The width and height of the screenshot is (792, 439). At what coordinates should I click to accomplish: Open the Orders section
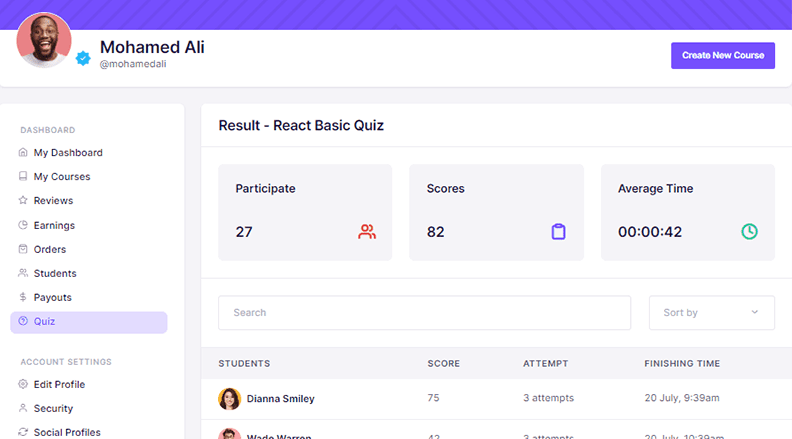click(50, 249)
